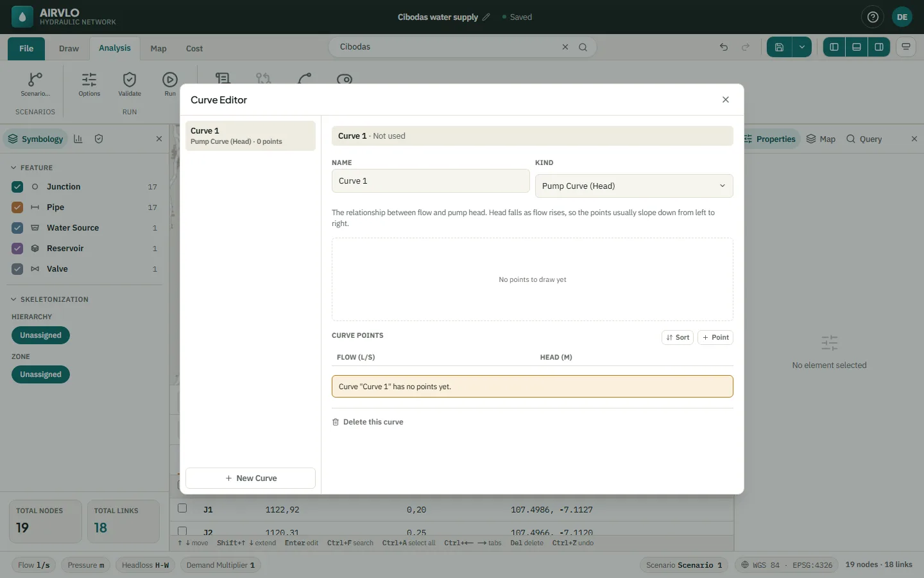Add a Point to the curve
Image resolution: width=924 pixels, height=578 pixels.
click(715, 337)
